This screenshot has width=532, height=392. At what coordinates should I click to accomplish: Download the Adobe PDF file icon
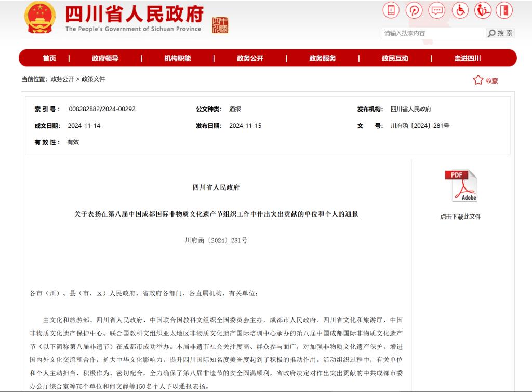coord(461,185)
